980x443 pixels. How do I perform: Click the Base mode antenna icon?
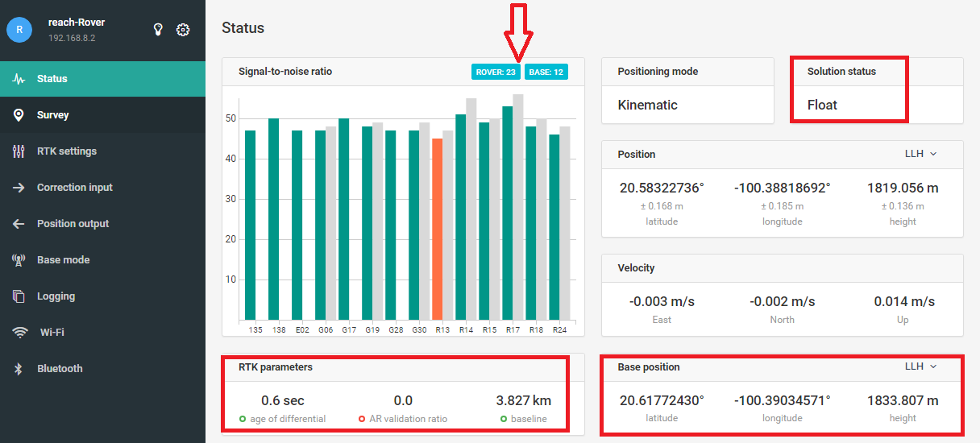(x=19, y=260)
